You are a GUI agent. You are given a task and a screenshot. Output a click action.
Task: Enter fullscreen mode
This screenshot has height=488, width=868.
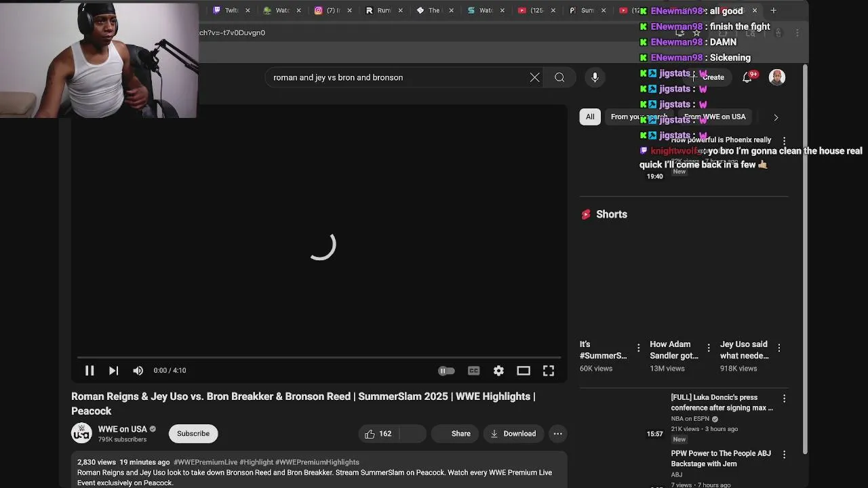tap(549, 371)
